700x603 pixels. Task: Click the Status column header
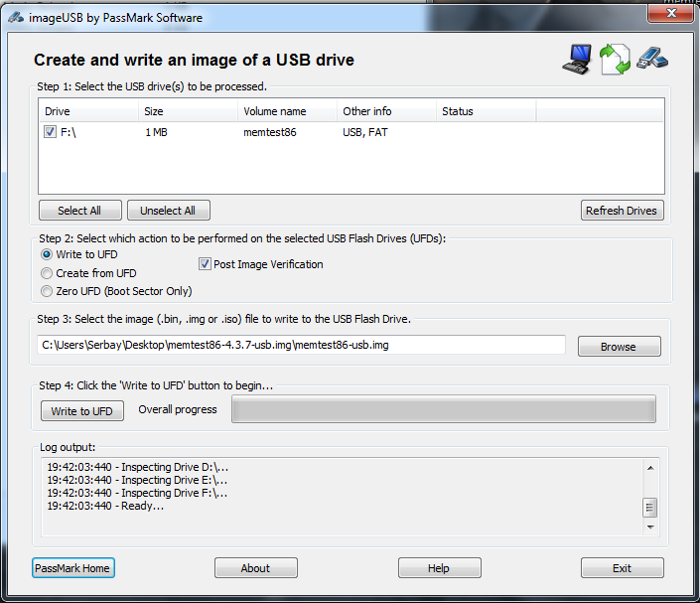point(486,111)
